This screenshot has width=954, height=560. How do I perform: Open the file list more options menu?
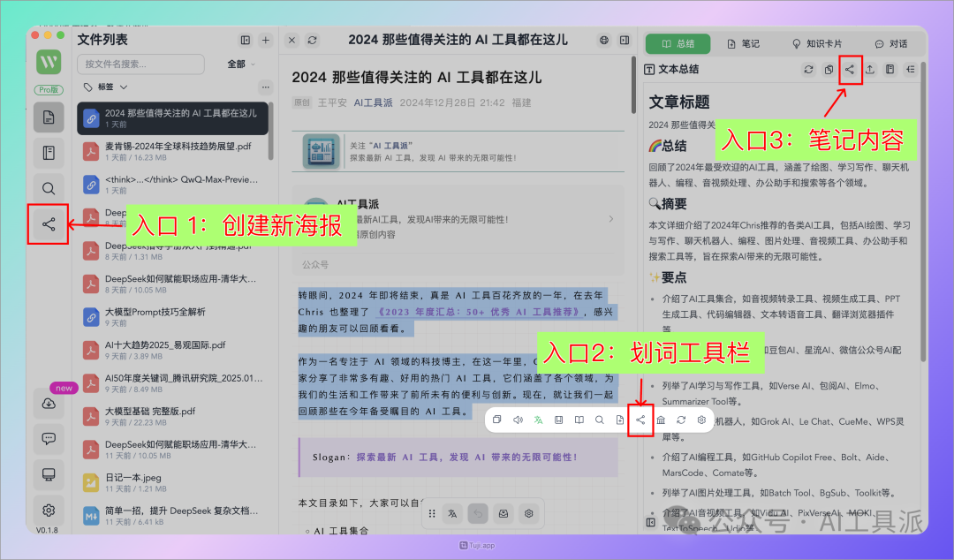pos(265,87)
